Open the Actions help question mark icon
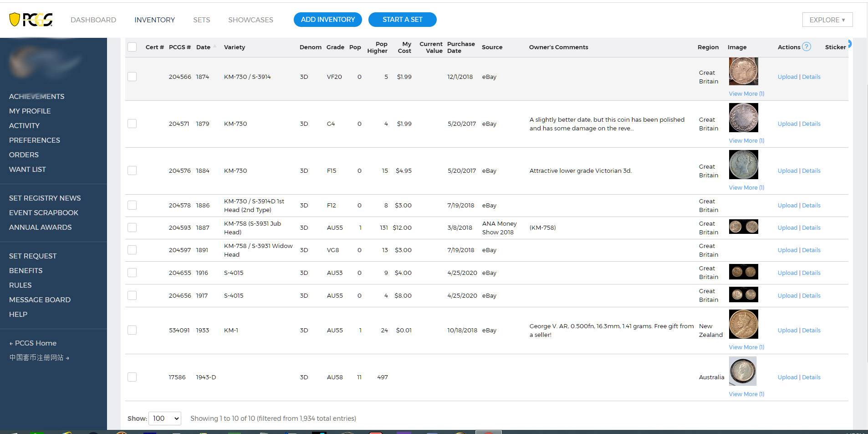Screen dimensions: 868x434 click(807, 46)
